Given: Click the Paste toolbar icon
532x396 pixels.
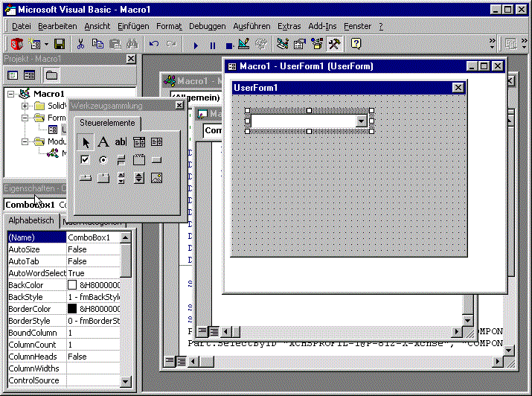Looking at the screenshot, I should [x=115, y=44].
